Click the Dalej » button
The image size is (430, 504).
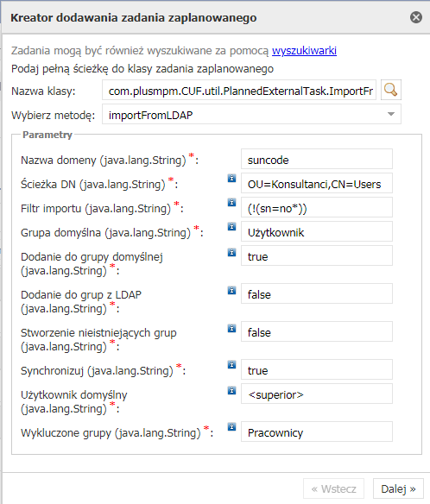[398, 488]
